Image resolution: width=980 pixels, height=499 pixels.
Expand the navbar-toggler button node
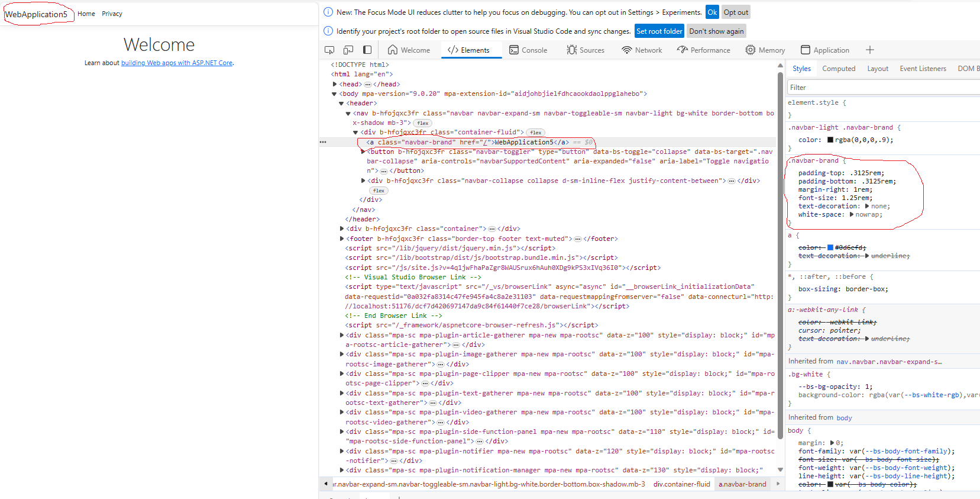363,152
